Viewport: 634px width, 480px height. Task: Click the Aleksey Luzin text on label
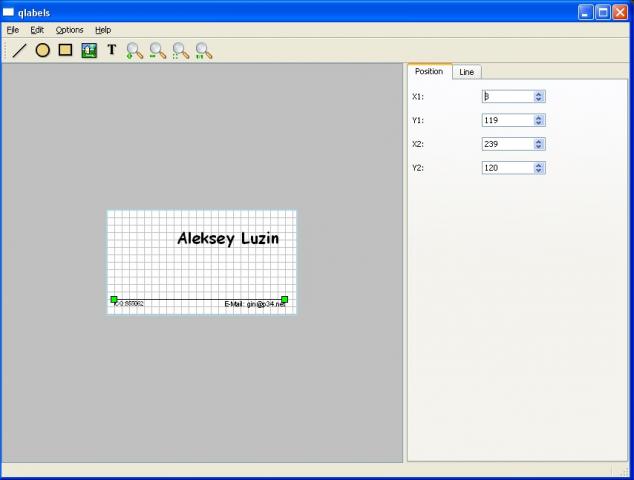coord(228,238)
